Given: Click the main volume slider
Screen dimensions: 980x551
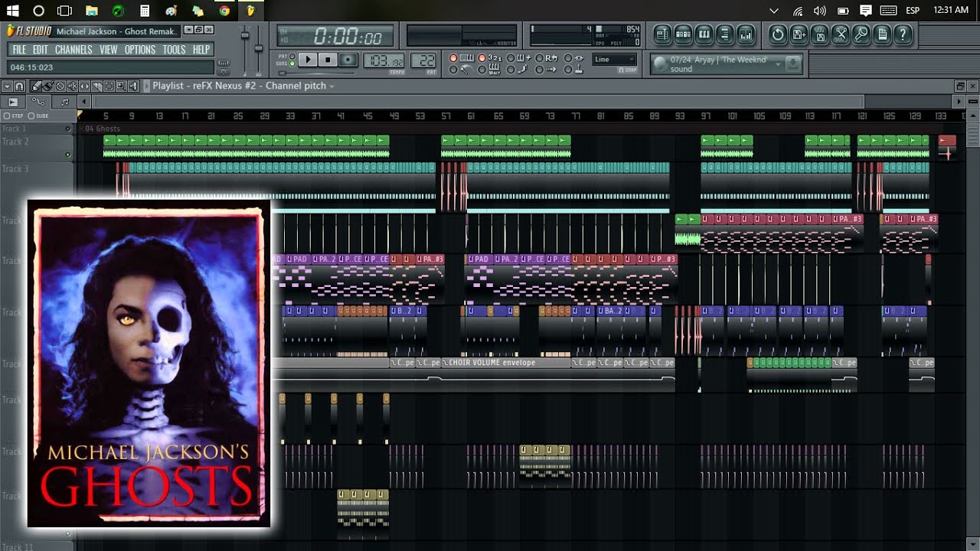Looking at the screenshot, I should [x=245, y=35].
